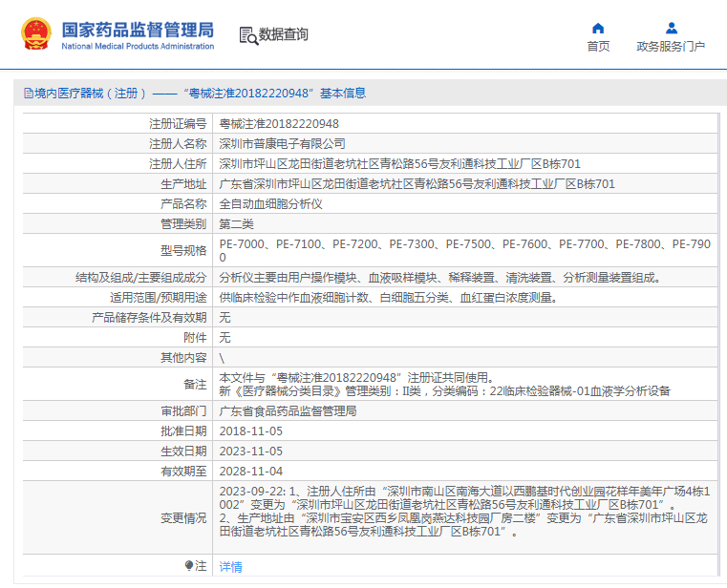Click 第二类 management category value

tap(237, 224)
